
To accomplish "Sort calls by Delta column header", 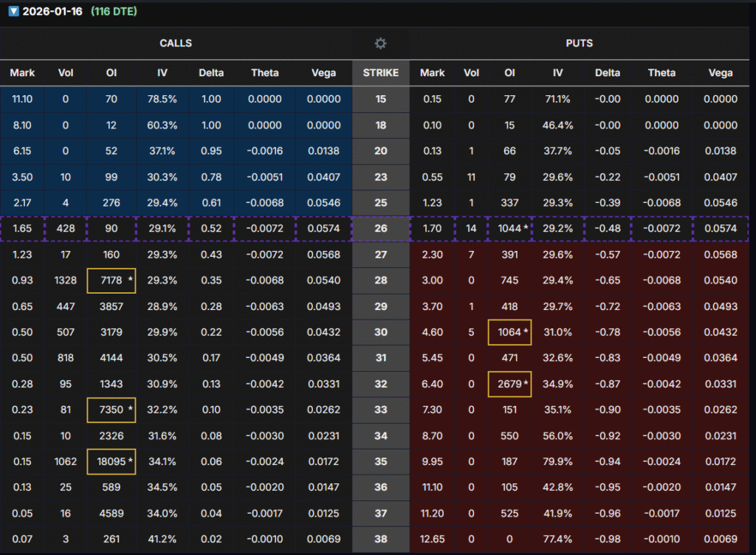I will click(x=210, y=72).
